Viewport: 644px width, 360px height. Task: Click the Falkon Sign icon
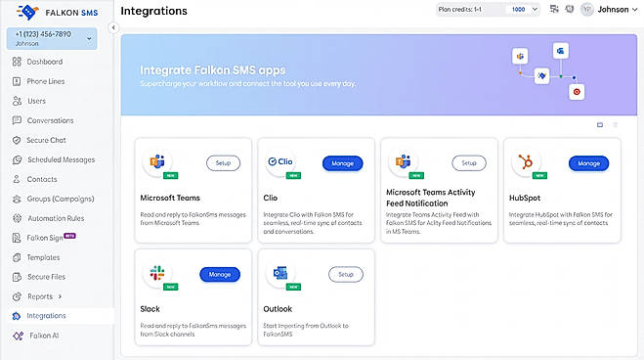click(x=17, y=238)
